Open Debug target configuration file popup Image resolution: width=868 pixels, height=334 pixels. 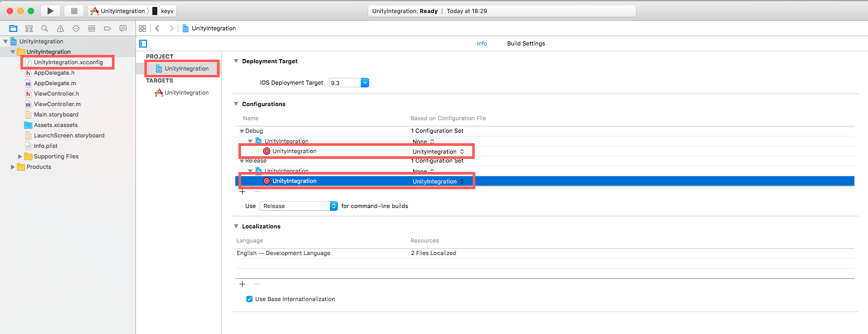click(x=438, y=152)
